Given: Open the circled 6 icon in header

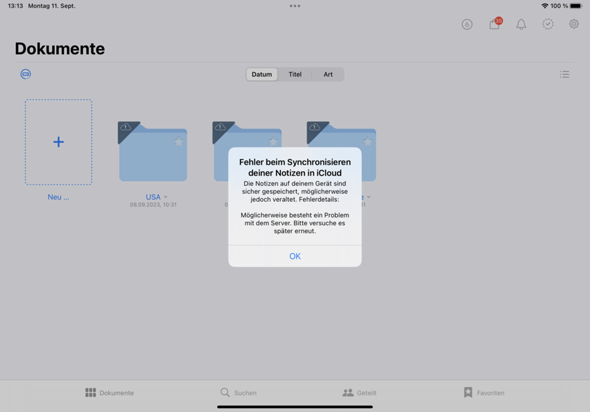Looking at the screenshot, I should click(x=467, y=24).
